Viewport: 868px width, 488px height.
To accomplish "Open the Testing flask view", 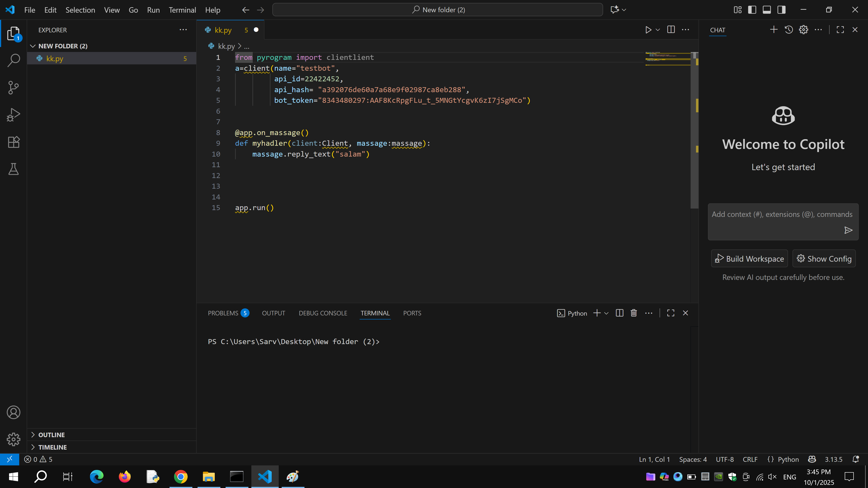I will click(x=14, y=169).
